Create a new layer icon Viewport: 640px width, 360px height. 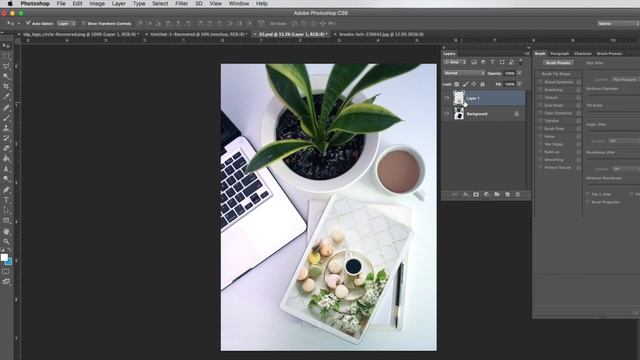tap(507, 195)
